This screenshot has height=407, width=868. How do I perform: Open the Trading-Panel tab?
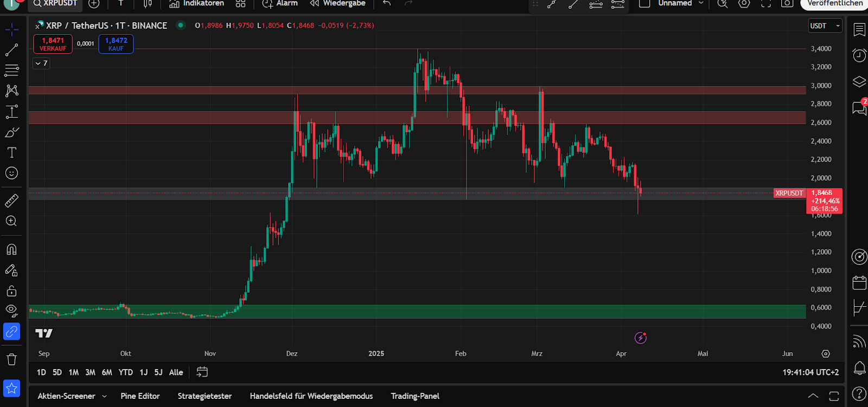415,396
